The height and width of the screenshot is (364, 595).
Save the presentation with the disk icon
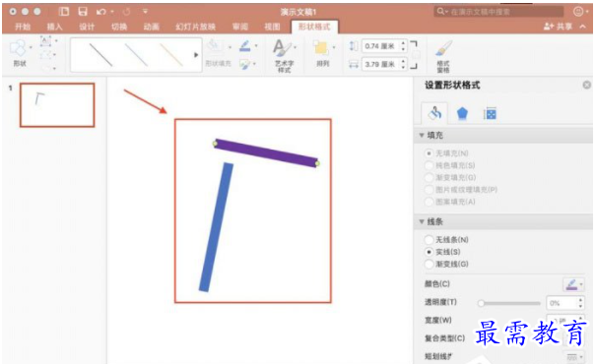click(83, 12)
